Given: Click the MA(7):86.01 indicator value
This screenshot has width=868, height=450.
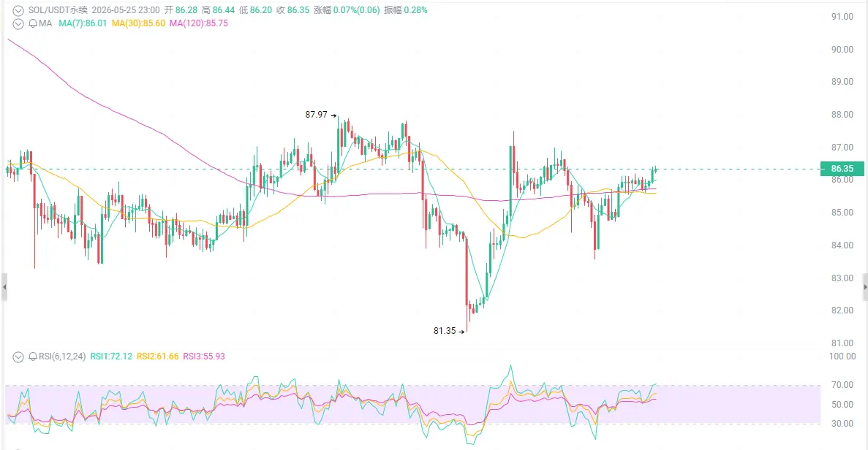Looking at the screenshot, I should coord(83,24).
